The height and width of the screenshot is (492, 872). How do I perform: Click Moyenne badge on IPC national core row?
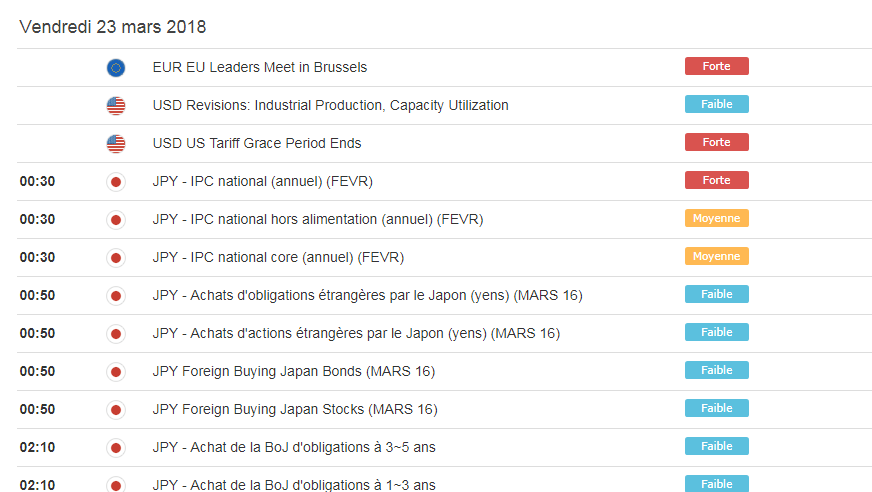[716, 256]
